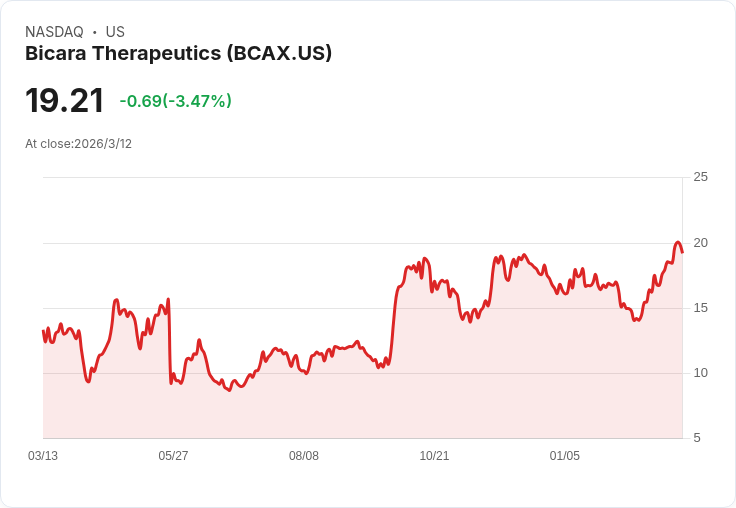The image size is (736, 508).
Task: Click the NASDAQ exchange label
Action: click(54, 32)
